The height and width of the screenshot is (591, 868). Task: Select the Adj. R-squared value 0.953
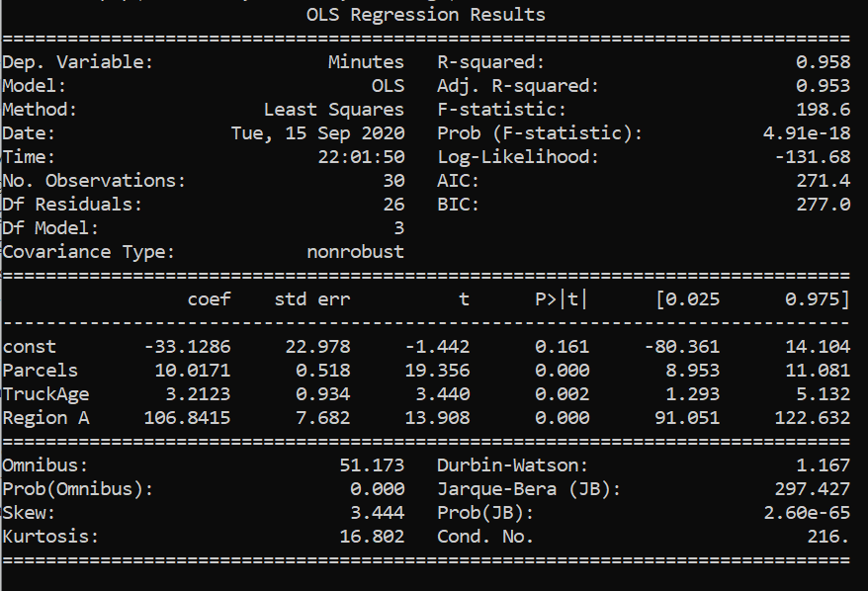point(823,86)
